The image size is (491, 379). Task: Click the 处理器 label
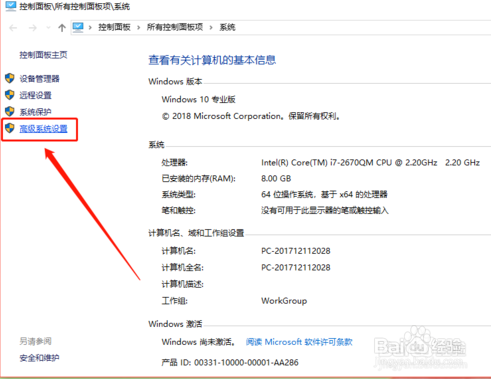[x=175, y=163]
